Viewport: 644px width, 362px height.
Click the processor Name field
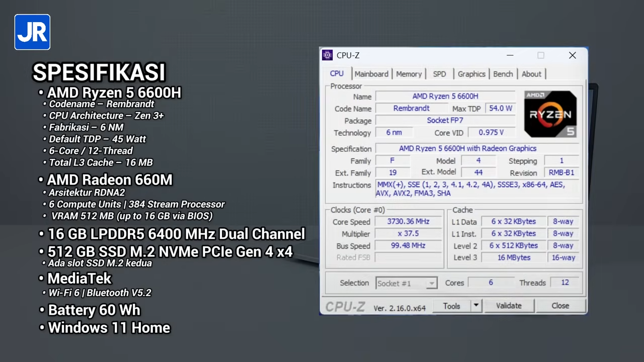pos(445,96)
